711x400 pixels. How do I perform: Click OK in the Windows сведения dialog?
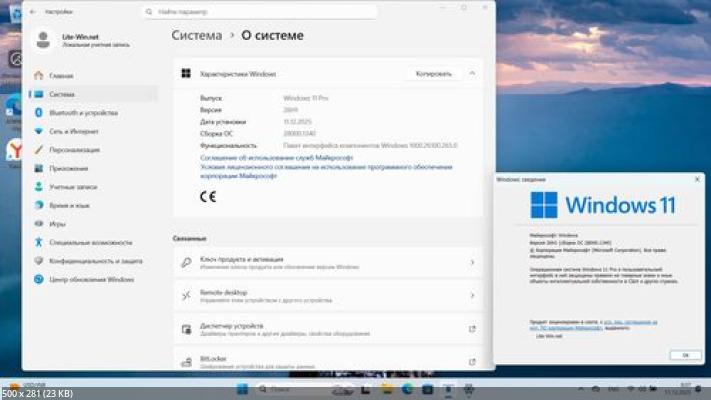[685, 355]
